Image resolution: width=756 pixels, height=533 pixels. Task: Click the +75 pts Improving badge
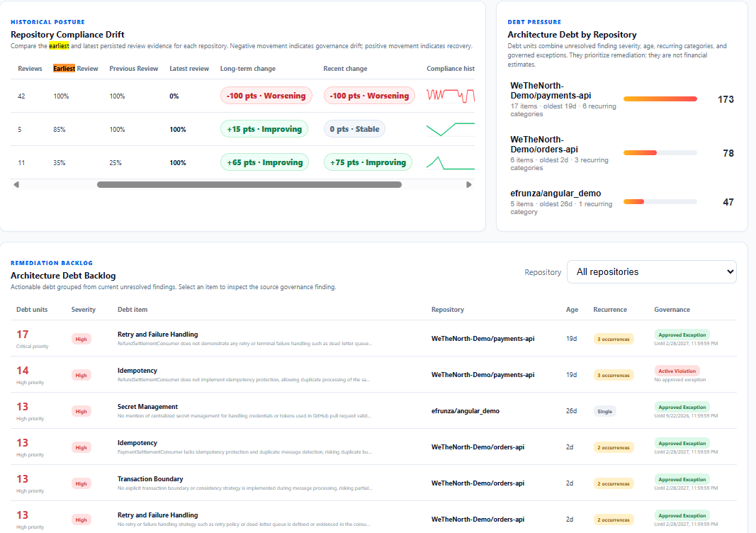[x=368, y=162]
